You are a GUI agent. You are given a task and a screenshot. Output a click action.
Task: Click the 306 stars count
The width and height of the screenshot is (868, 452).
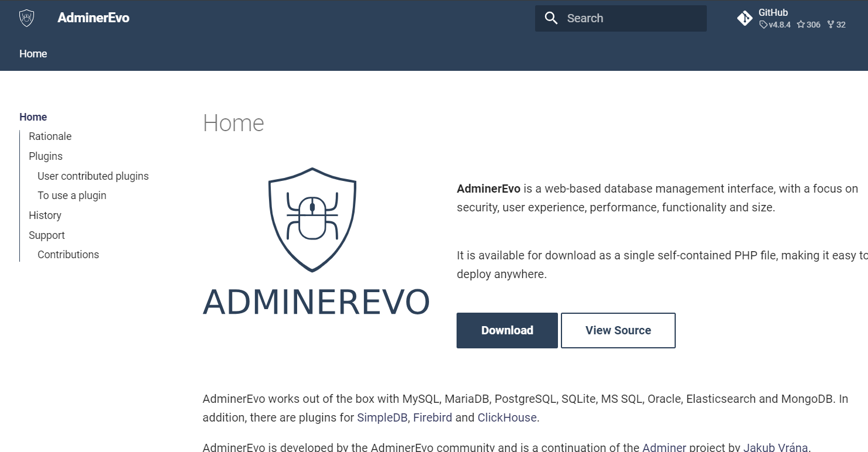pos(809,25)
